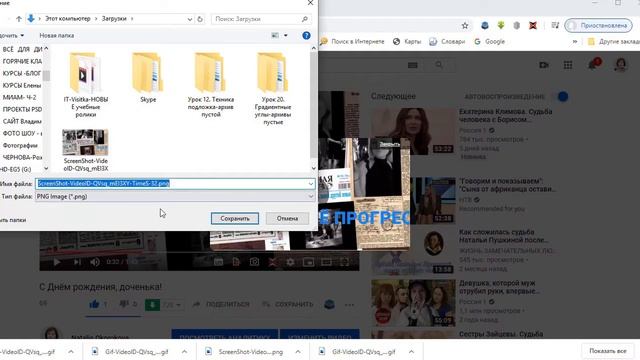The image size is (640, 360).
Task: Open the save dialog help icon
Action: [x=307, y=36]
